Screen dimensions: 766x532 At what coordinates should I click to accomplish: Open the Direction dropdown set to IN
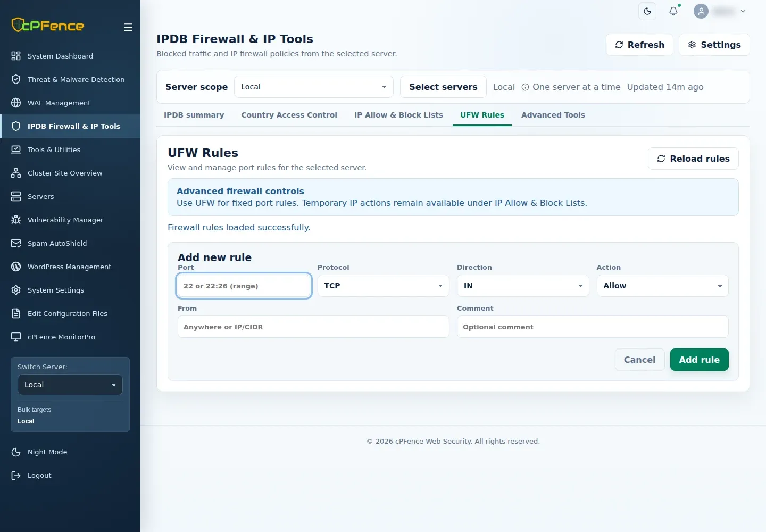pyautogui.click(x=523, y=286)
